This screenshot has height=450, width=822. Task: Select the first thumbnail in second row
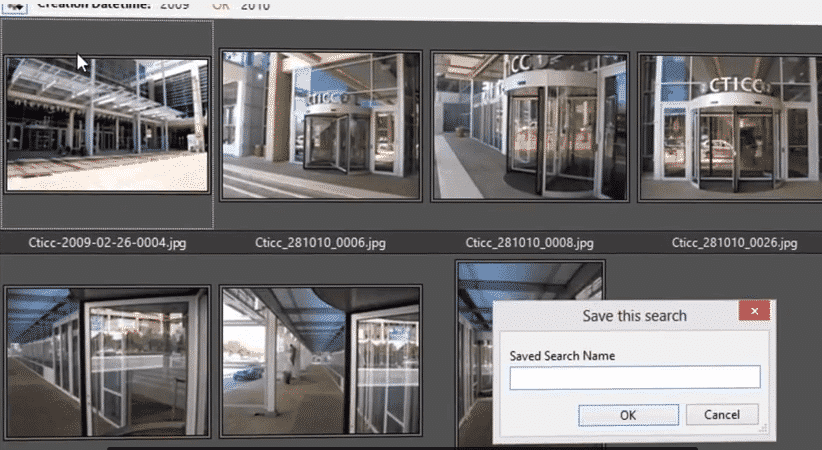[x=107, y=361]
